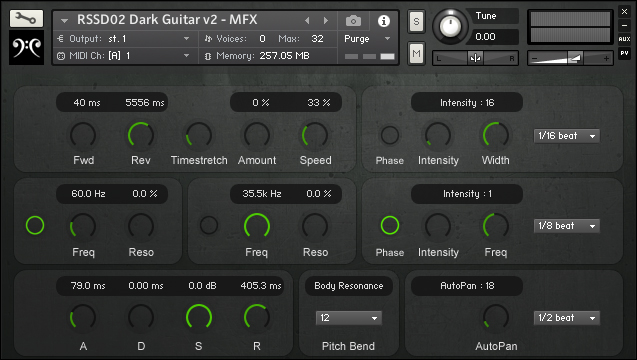Screen dimensions: 637x360
Task: Click the Freq knob of 60.0 Hz filter
Action: (83, 226)
